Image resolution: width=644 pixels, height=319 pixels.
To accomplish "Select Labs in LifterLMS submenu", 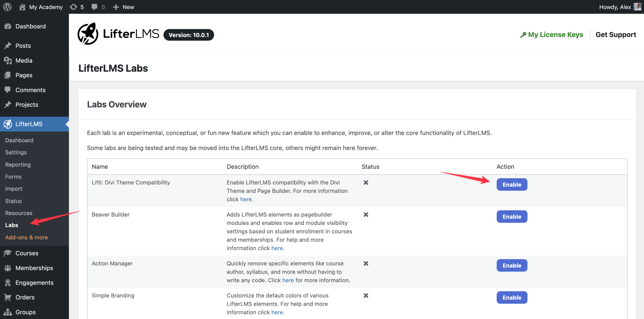I will pyautogui.click(x=12, y=225).
